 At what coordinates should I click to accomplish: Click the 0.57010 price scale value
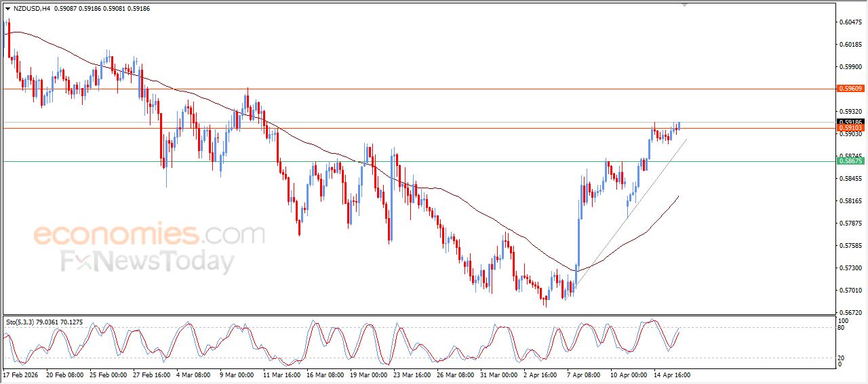[849, 291]
